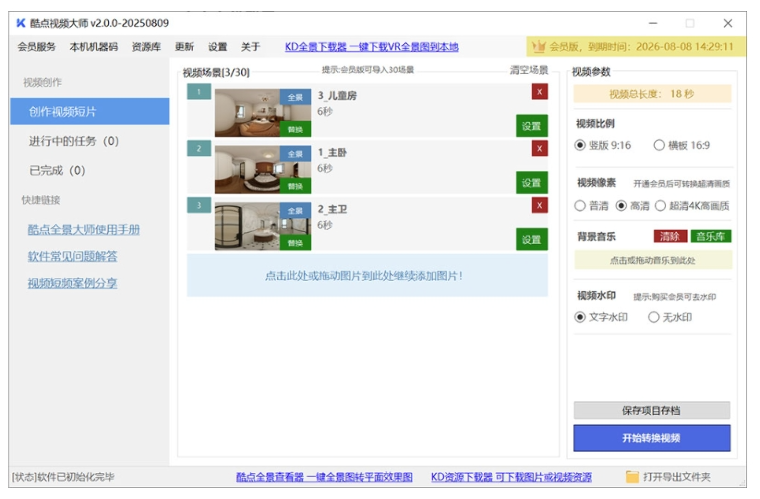Click the red X on the 2_主卫 scene

[x=540, y=206]
